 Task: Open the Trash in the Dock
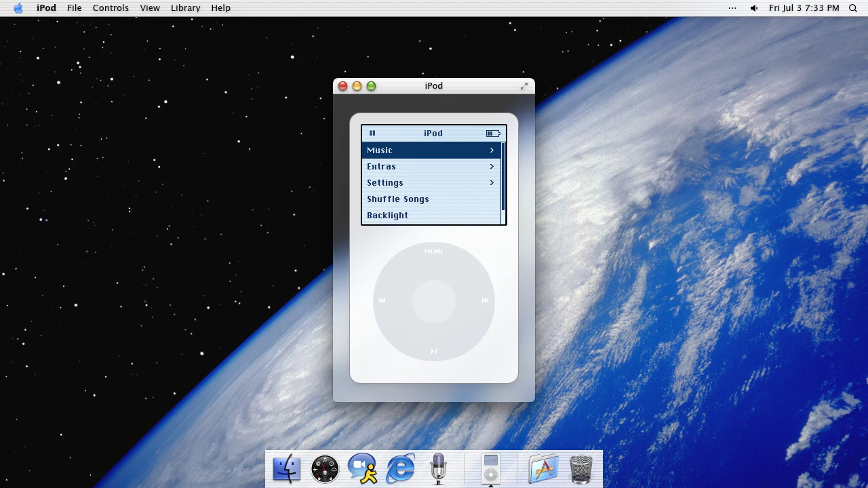click(581, 469)
